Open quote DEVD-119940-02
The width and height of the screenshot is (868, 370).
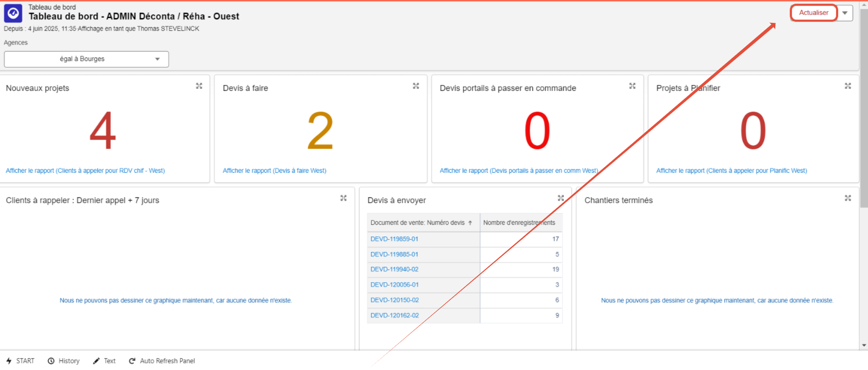[394, 270]
